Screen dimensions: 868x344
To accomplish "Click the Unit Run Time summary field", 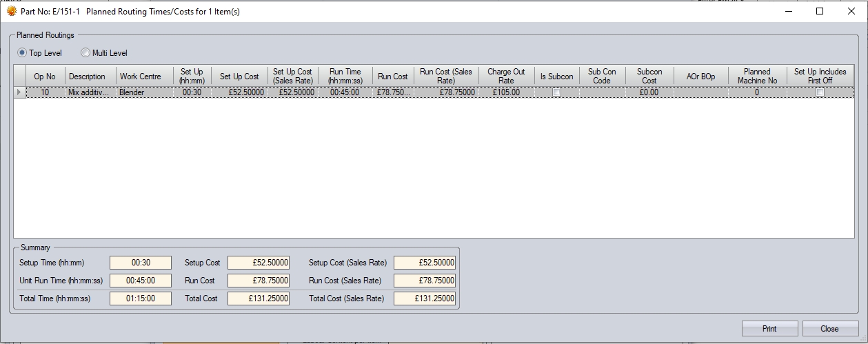I will click(x=141, y=281).
